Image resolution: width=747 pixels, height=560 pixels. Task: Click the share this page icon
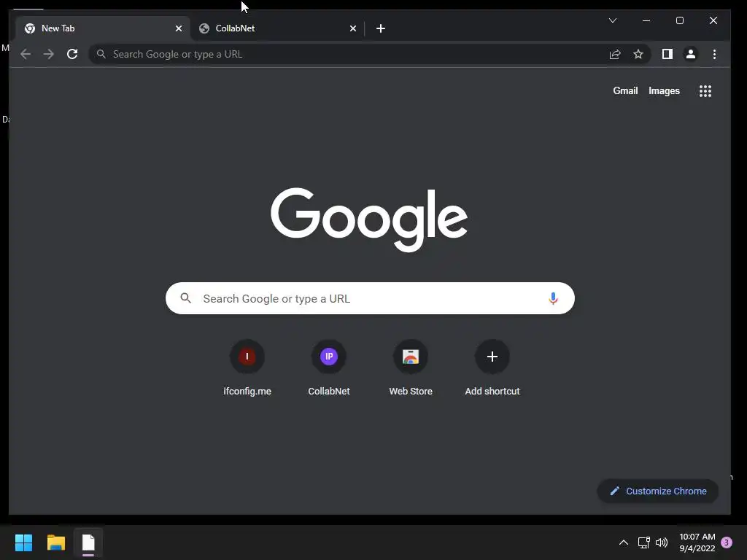[615, 54]
